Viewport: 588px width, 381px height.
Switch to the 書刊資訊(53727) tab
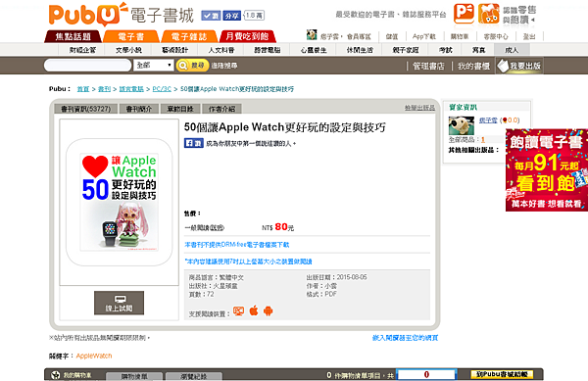(x=86, y=109)
